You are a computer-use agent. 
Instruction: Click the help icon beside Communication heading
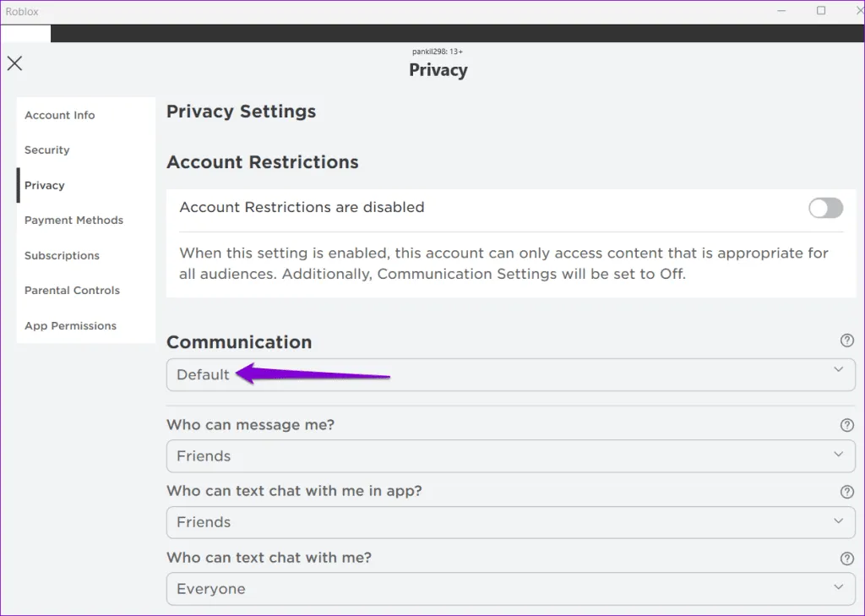tap(847, 341)
